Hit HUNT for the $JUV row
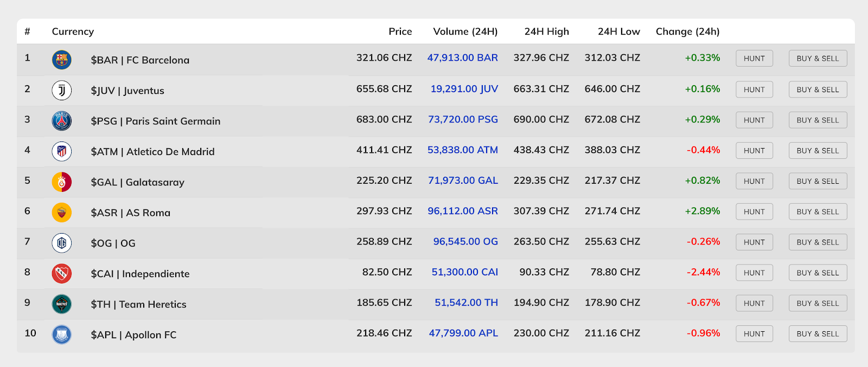The height and width of the screenshot is (367, 868). click(x=754, y=89)
